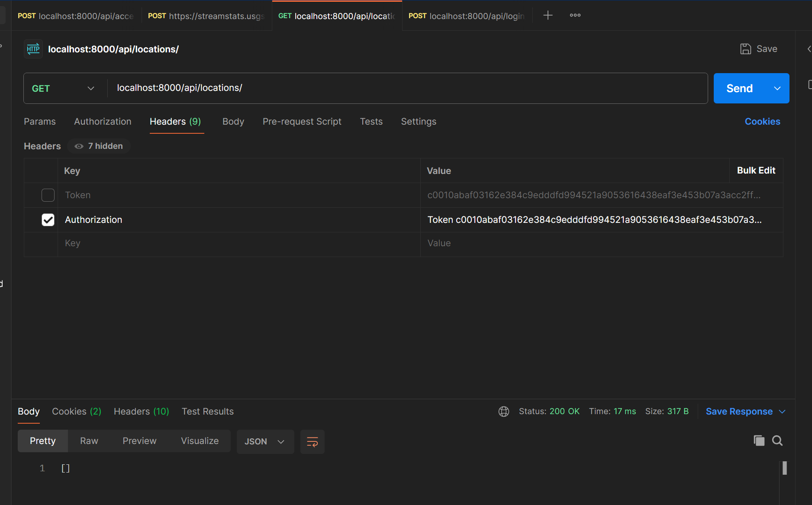Image resolution: width=812 pixels, height=505 pixels.
Task: Uncheck the Authorization header checkbox
Action: point(48,220)
